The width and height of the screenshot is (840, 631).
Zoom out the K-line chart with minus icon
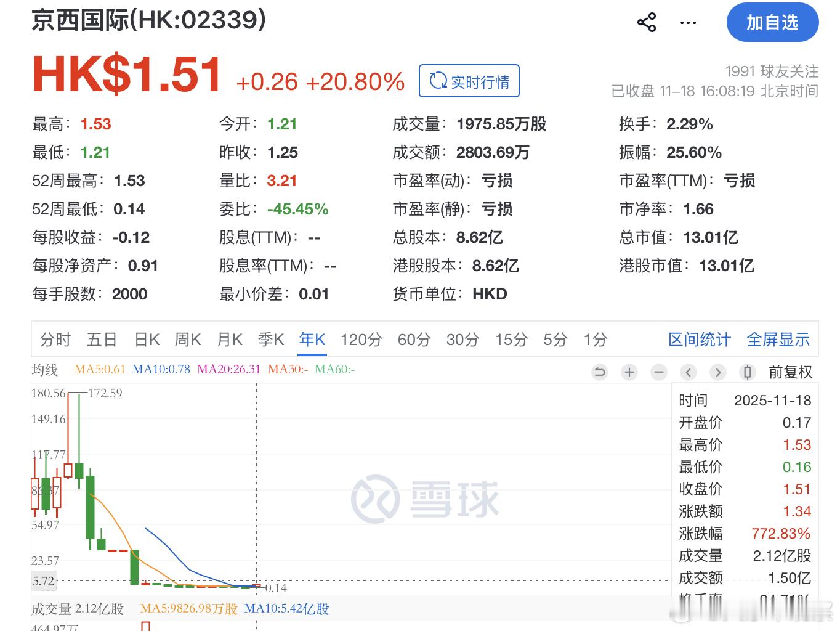(659, 372)
